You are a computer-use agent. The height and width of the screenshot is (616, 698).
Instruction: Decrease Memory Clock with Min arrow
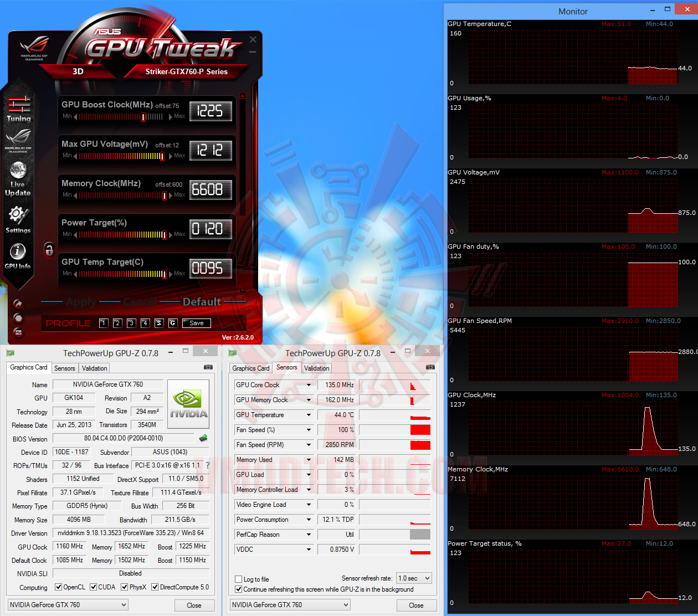(75, 196)
